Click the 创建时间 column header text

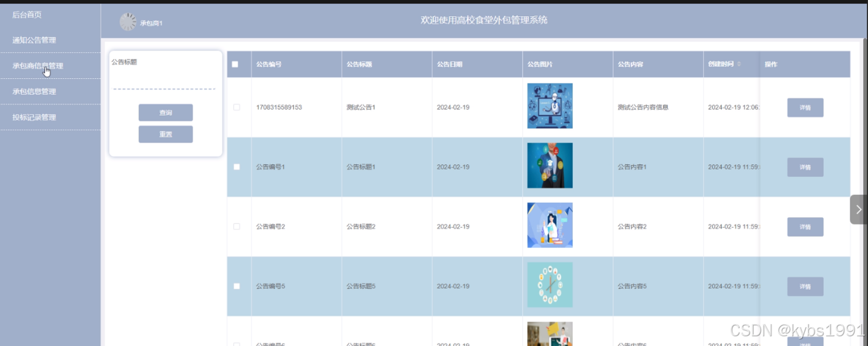click(x=721, y=64)
